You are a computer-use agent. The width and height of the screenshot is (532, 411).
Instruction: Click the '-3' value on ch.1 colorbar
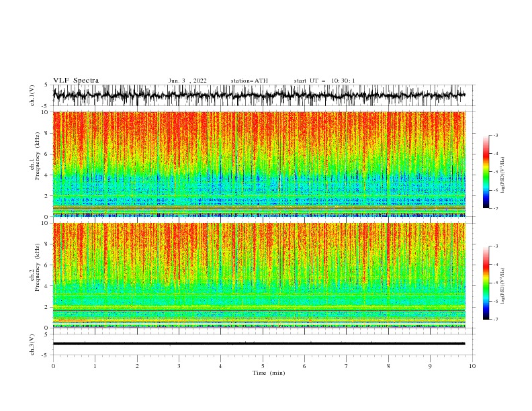click(495, 135)
